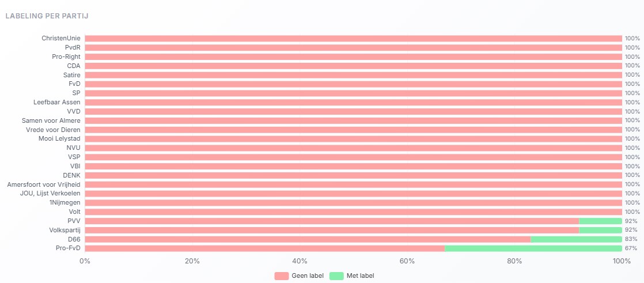Viewport: 644px width, 283px height.
Task: Click the VVD bar in the chart
Action: click(x=353, y=111)
